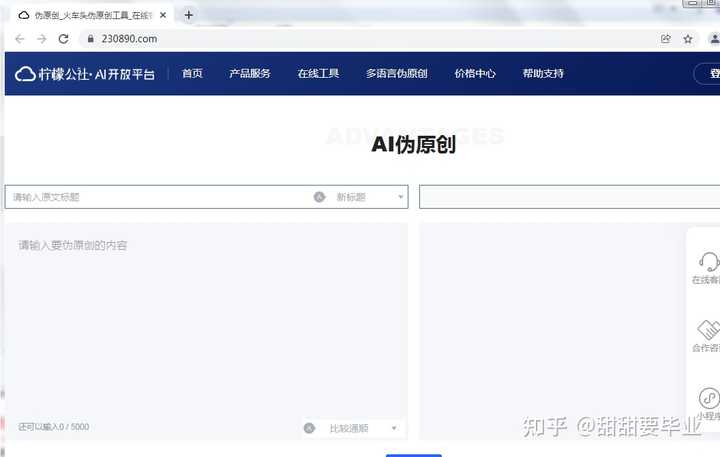Open 产品服务 menu

pyautogui.click(x=250, y=73)
